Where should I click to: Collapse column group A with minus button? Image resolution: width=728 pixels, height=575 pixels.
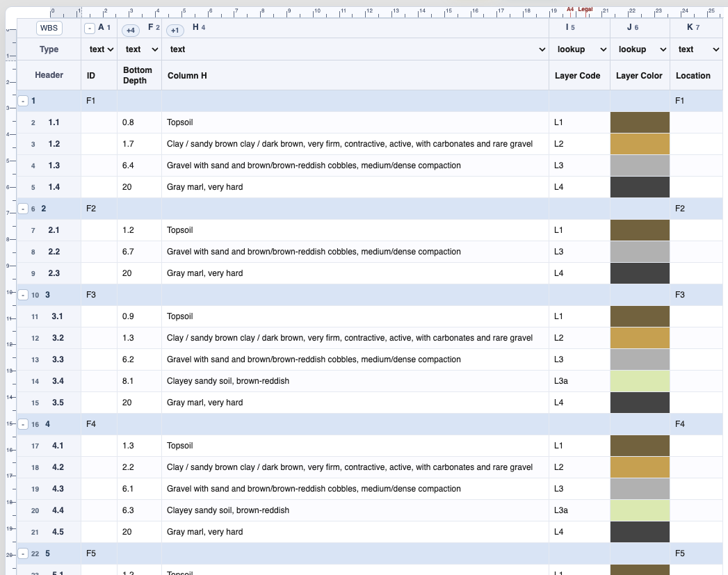click(90, 29)
